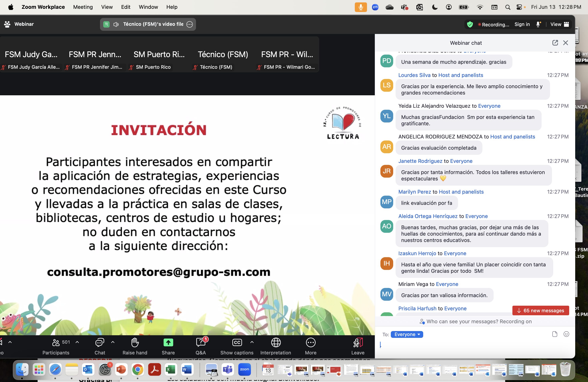Open the Edit menu

(x=126, y=7)
